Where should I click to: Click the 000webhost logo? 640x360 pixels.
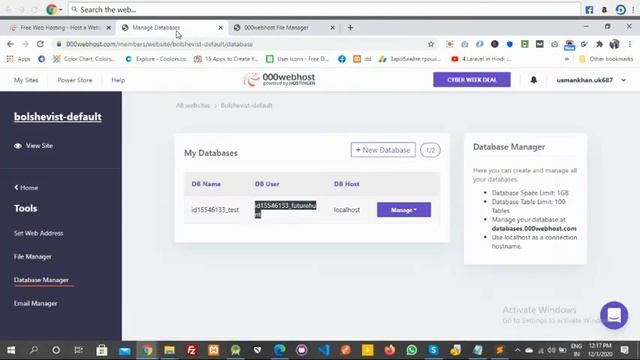point(279,79)
